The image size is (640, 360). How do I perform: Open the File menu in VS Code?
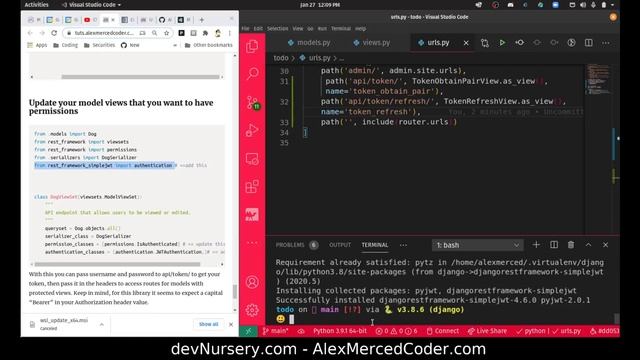pos(245,29)
